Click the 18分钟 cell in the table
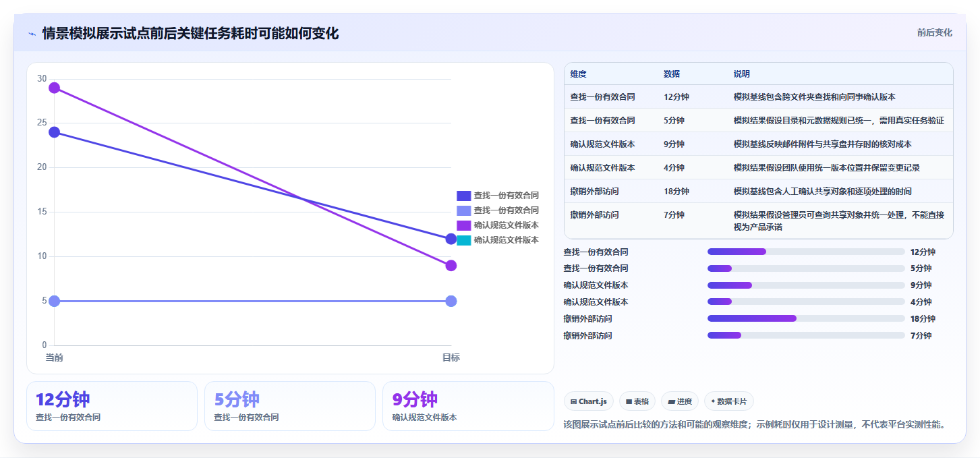The width and height of the screenshot is (980, 458). 676,192
